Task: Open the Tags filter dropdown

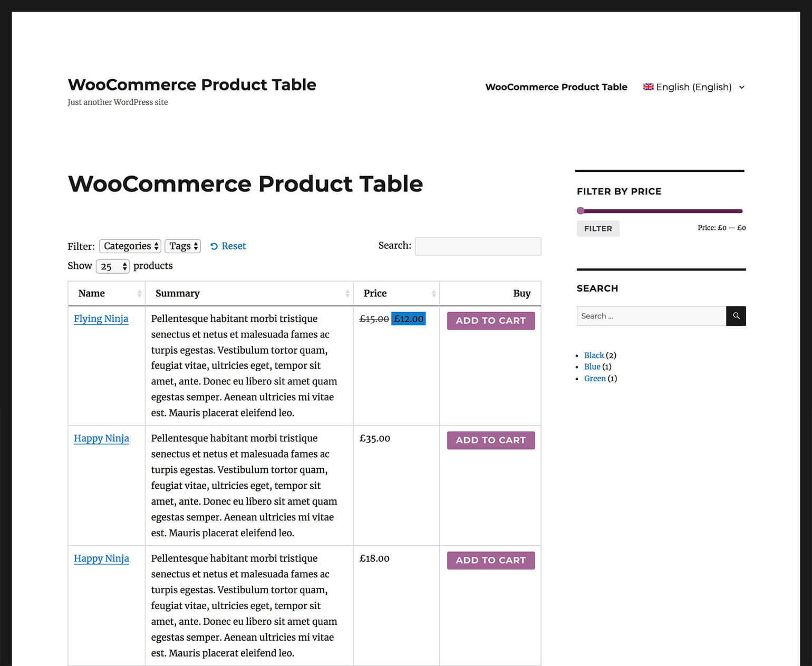Action: [x=183, y=246]
